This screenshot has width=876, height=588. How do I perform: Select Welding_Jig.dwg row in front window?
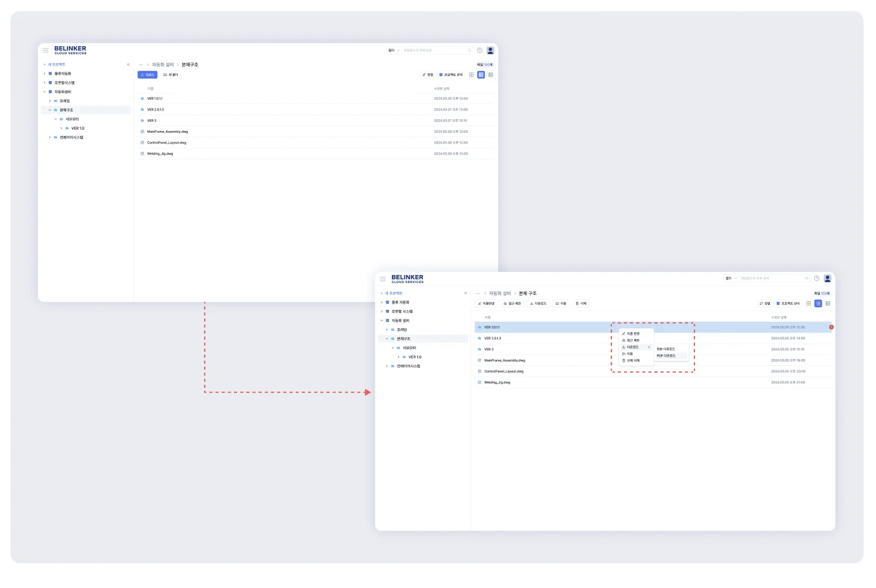[x=653, y=382]
